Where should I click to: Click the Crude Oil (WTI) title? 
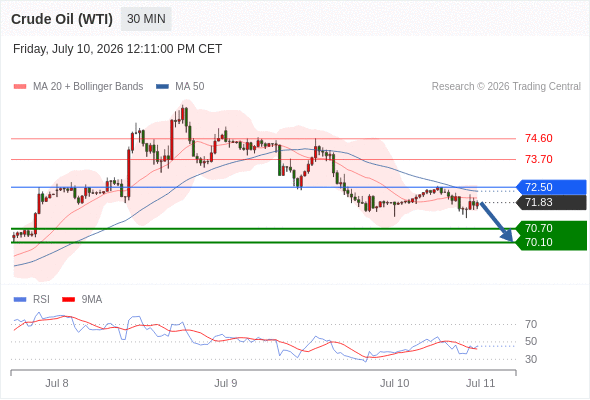62,19
